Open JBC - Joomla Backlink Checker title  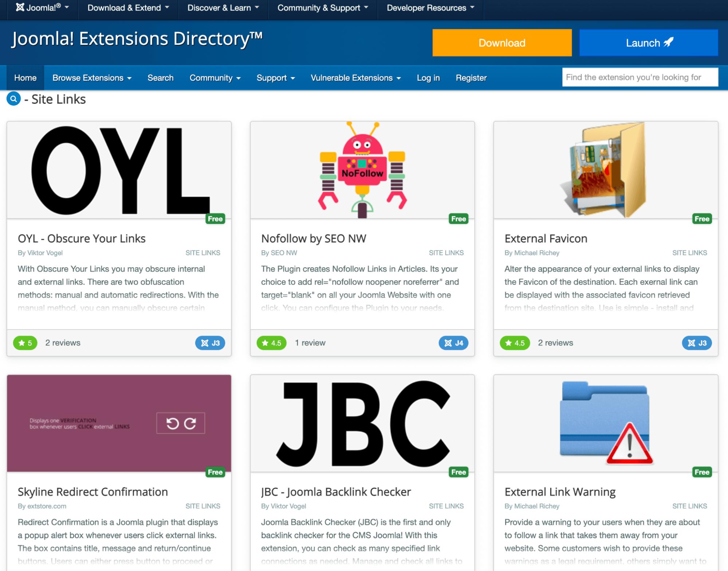click(x=336, y=492)
